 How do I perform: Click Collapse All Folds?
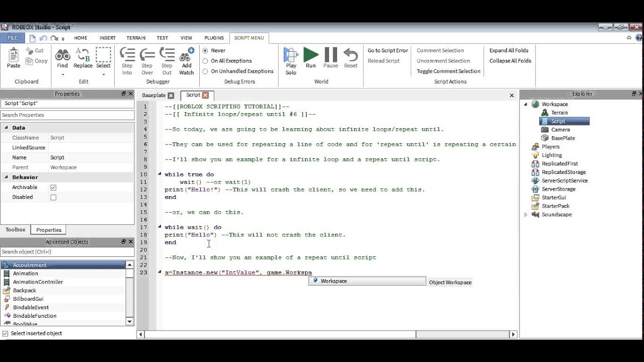pyautogui.click(x=510, y=61)
